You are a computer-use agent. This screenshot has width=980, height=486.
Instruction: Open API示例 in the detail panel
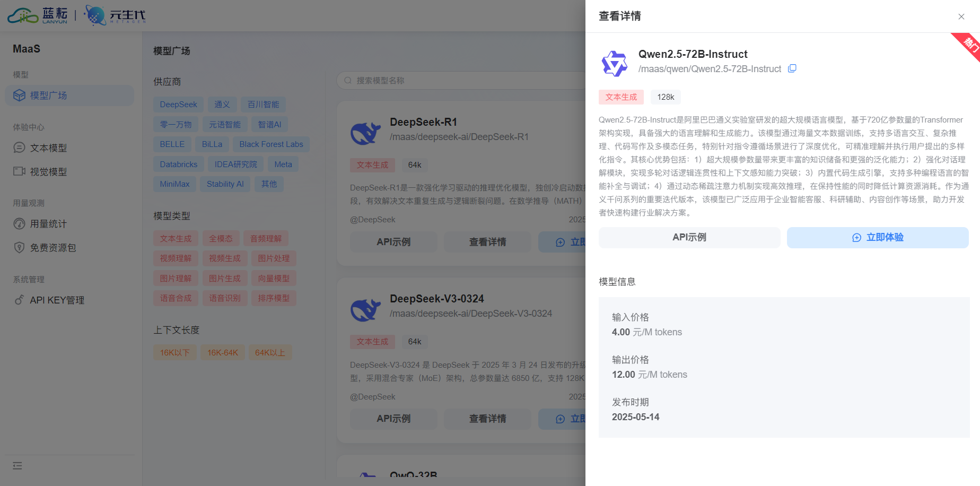689,238
